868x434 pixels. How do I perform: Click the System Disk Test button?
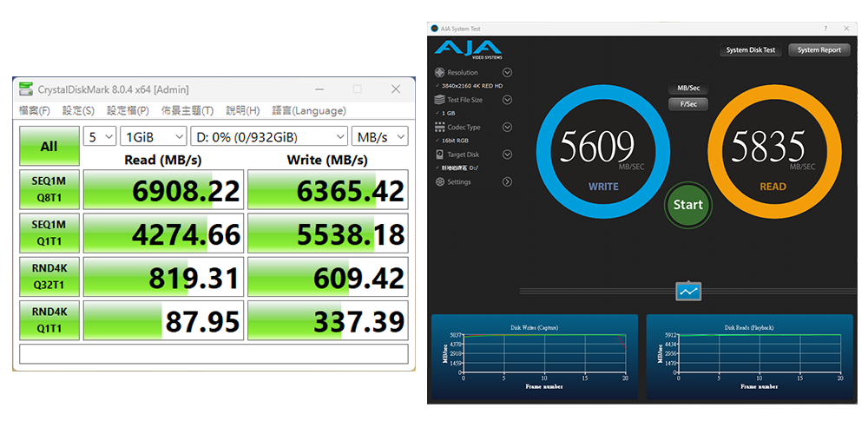click(x=751, y=49)
